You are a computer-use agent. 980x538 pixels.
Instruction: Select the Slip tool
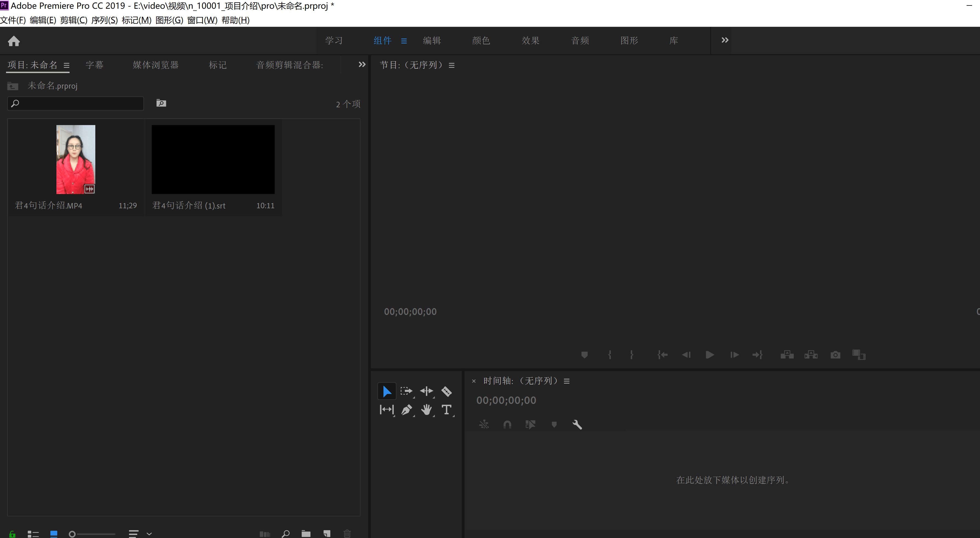[x=386, y=410]
